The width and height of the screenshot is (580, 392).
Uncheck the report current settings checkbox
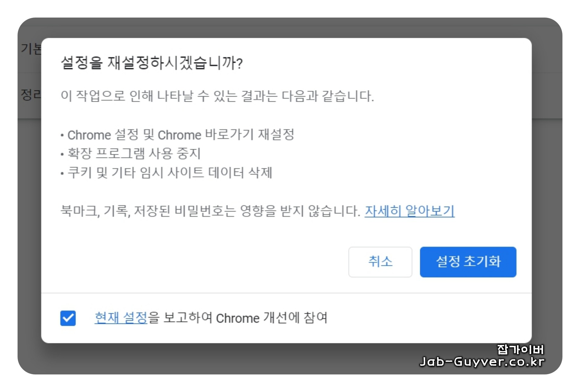(68, 318)
